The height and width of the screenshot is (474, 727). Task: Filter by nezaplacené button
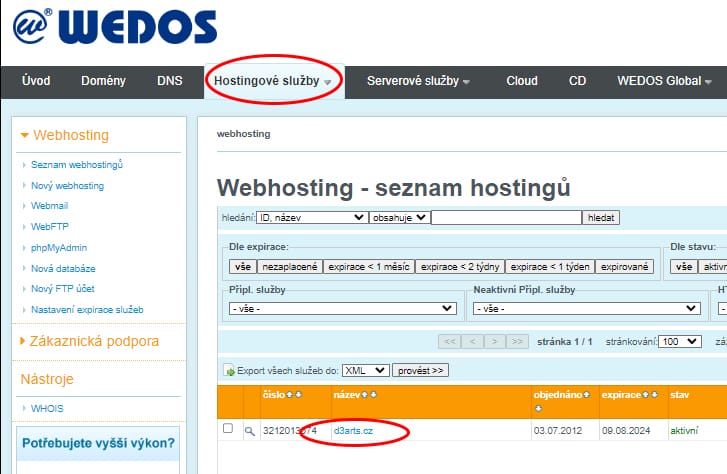290,267
